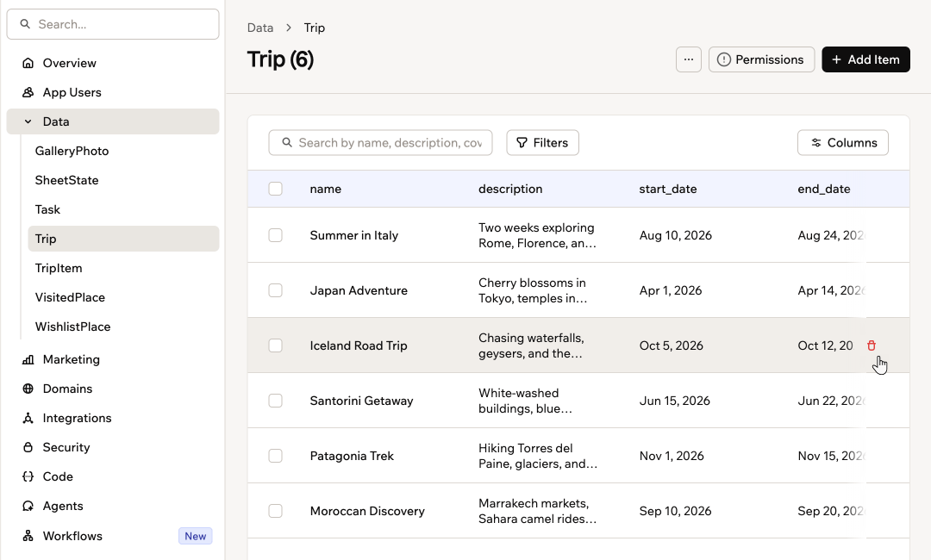Screen dimensions: 931x560
Task: Click the Integrations icon in sidebar
Action: pos(28,418)
